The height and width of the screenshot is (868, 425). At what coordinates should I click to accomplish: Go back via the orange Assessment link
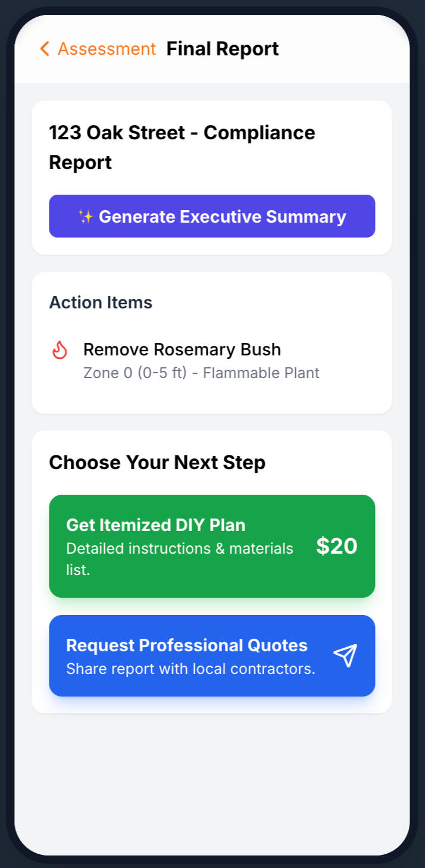click(x=98, y=49)
